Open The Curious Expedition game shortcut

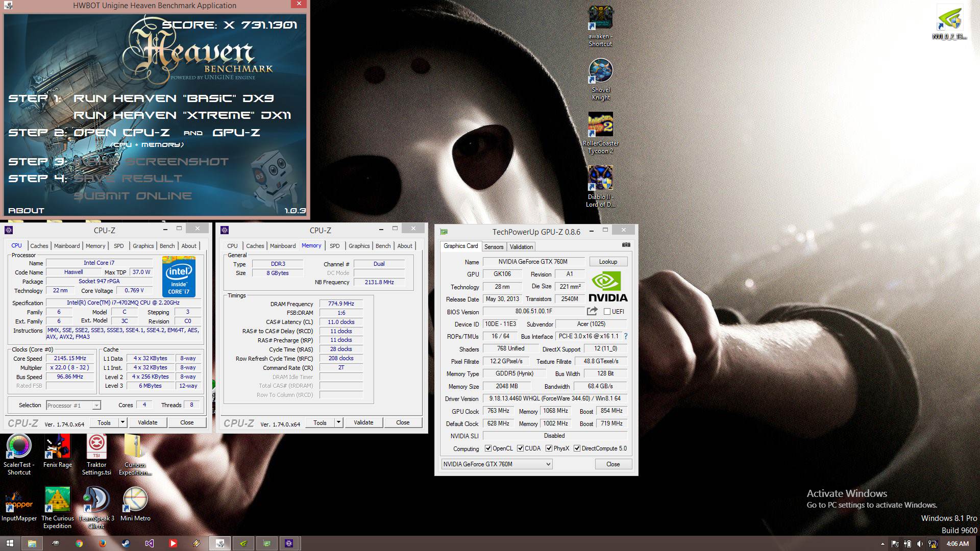(x=58, y=508)
